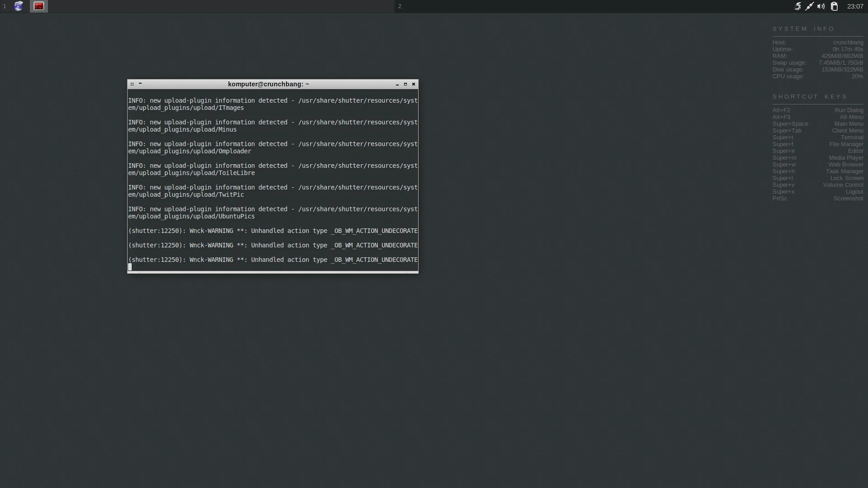Open the clipboard manager tray icon
This screenshot has height=488, width=868.
pos(834,6)
